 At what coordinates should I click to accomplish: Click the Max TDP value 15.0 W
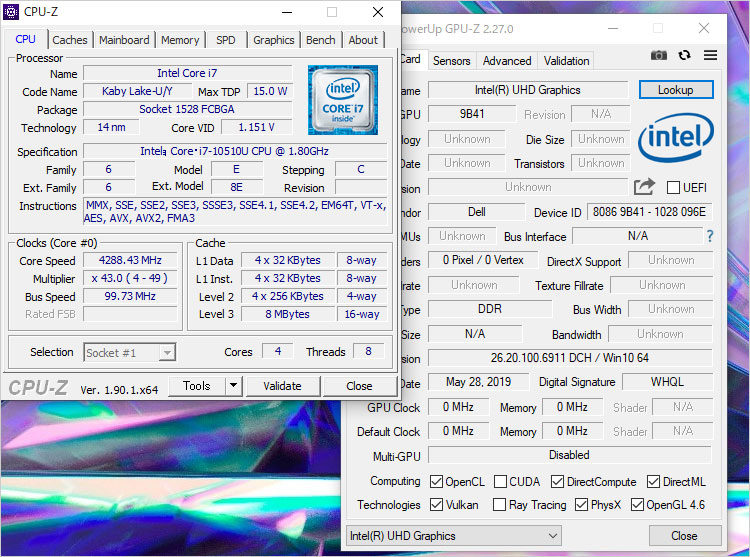270,91
